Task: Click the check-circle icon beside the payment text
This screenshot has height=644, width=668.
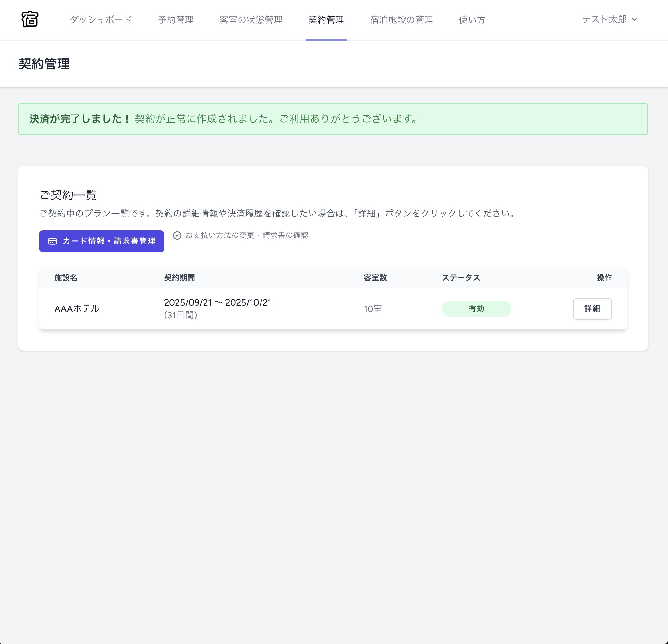Action: (x=178, y=235)
